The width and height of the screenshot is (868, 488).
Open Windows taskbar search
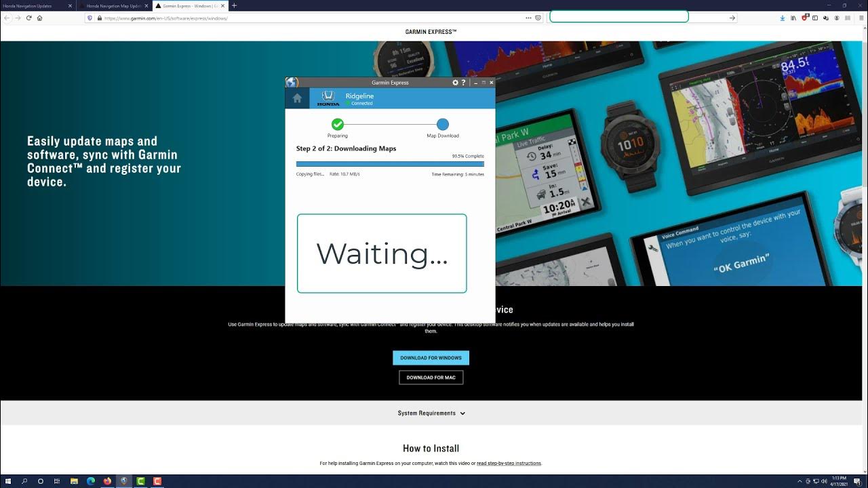click(x=24, y=481)
